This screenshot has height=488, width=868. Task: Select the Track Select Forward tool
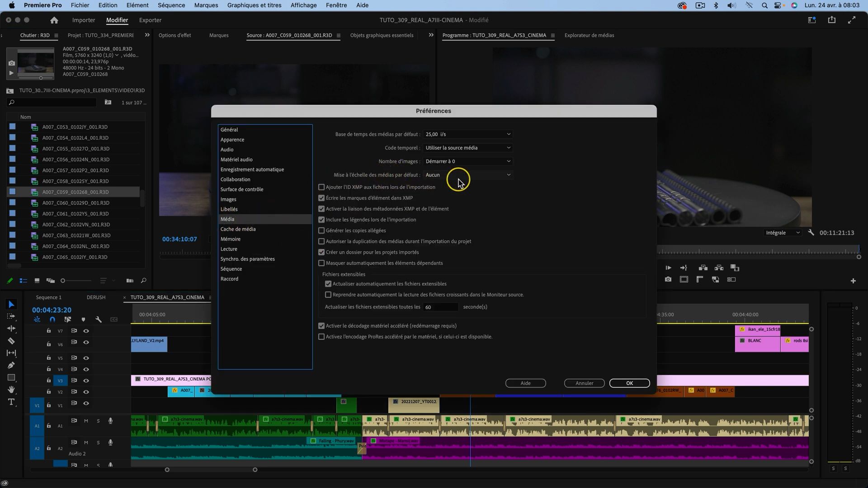coord(11,316)
